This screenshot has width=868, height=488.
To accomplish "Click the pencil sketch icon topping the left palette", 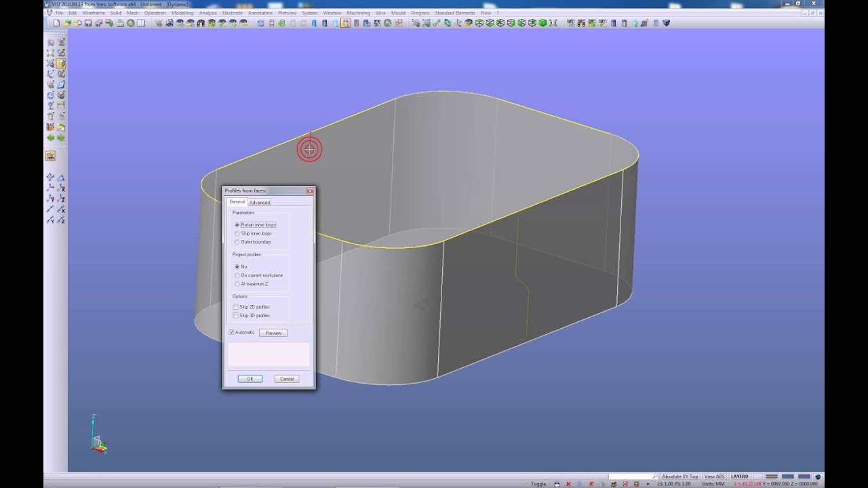I will [61, 42].
